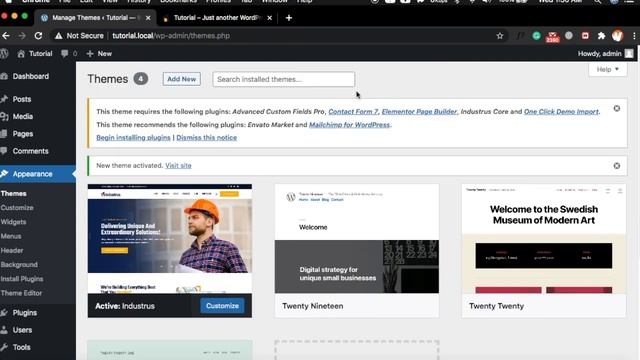Click the red mail counter extension icon
The image size is (640, 360).
pyautogui.click(x=553, y=37)
